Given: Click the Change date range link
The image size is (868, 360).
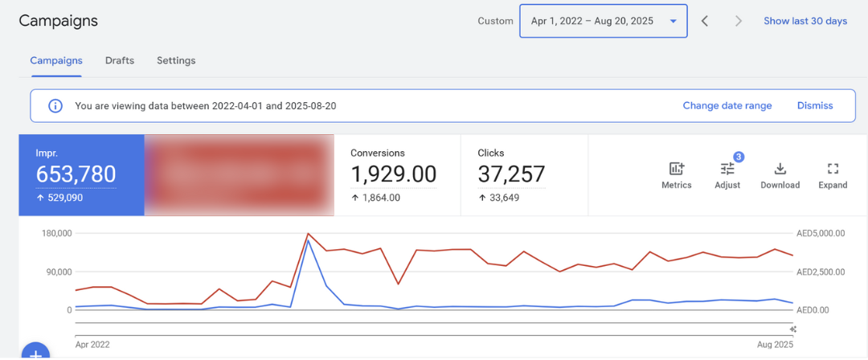Looking at the screenshot, I should coord(727,106).
